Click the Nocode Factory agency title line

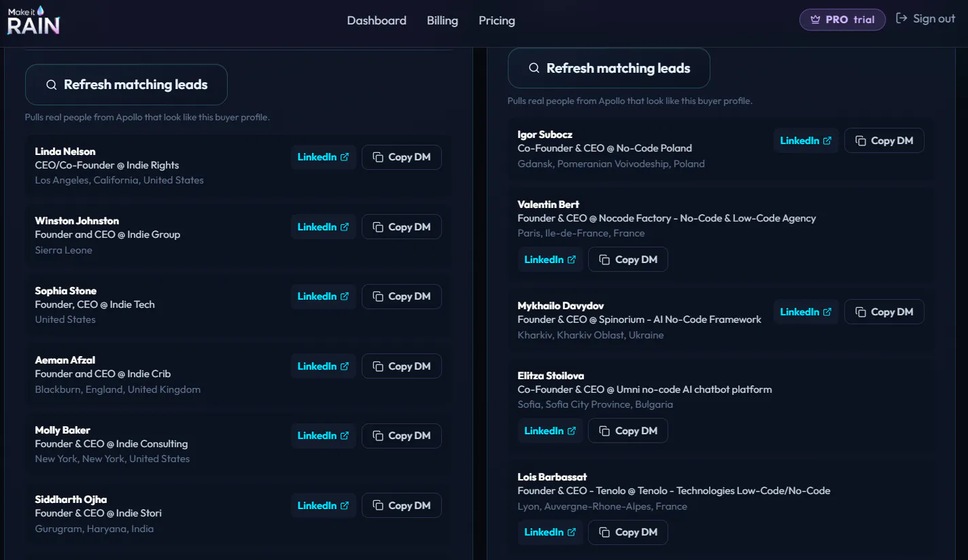(x=667, y=218)
